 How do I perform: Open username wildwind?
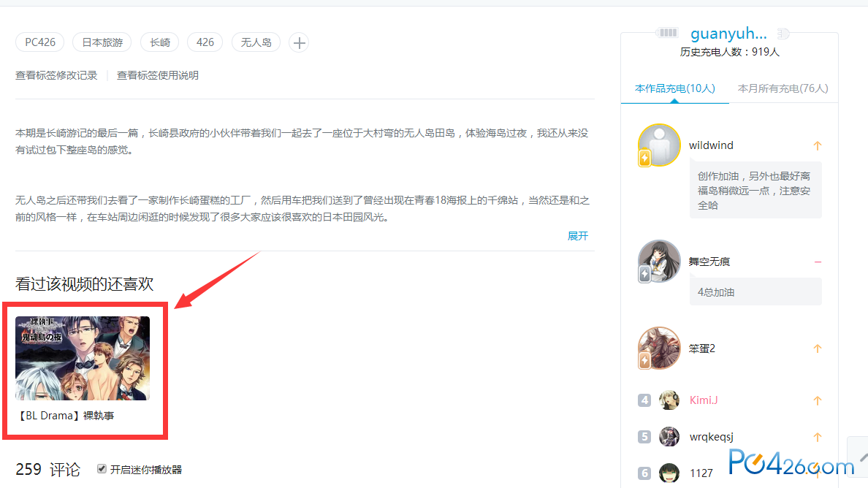tap(711, 145)
